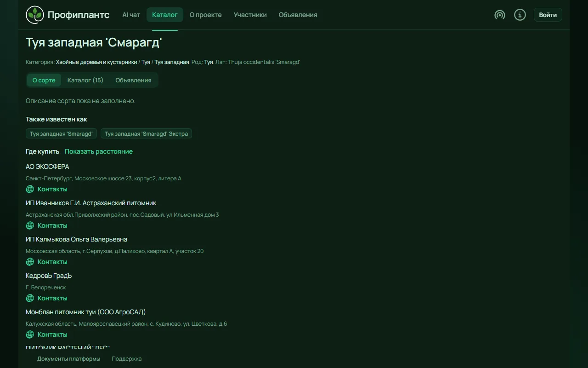Viewport: 588px width, 368px height.
Task: Open Участники in the navigation bar
Action: (250, 15)
